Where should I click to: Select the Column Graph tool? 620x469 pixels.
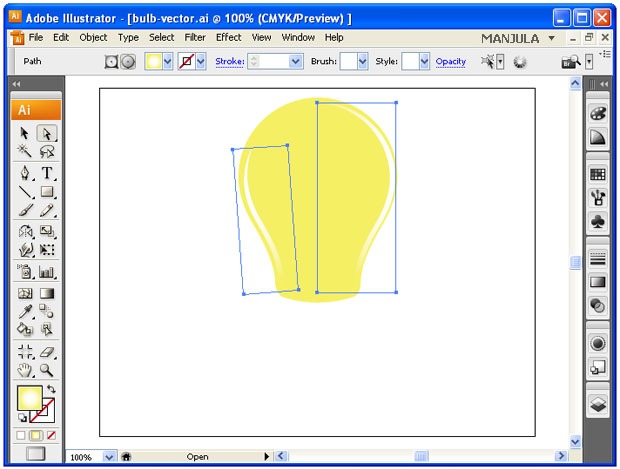[47, 272]
